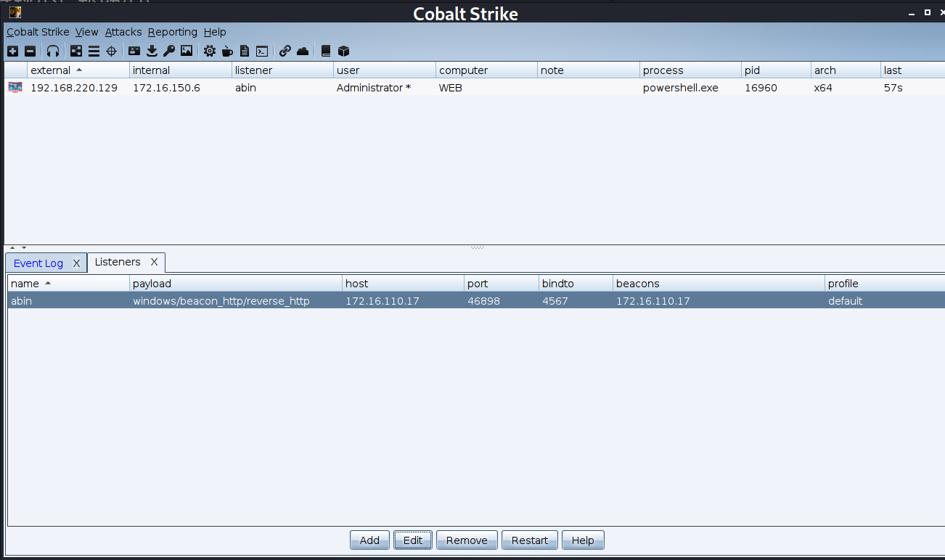Click the chain link icon to host a file
This screenshot has height=560, width=945.
click(285, 51)
